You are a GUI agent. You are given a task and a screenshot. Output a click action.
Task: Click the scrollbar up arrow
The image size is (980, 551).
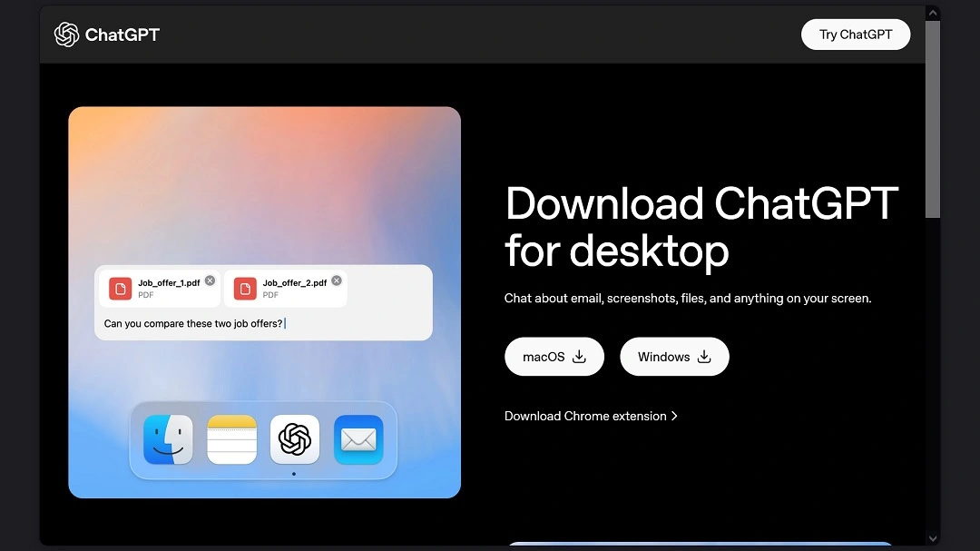click(933, 13)
